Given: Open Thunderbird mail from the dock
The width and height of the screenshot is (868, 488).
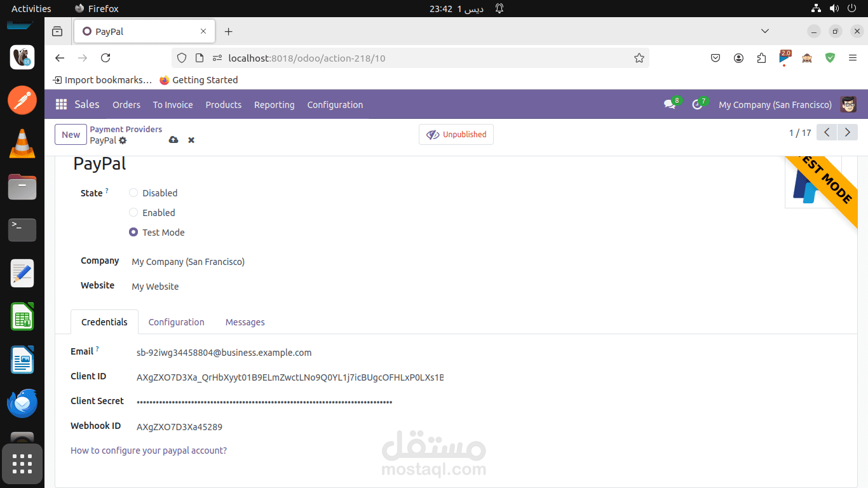Looking at the screenshot, I should [22, 403].
